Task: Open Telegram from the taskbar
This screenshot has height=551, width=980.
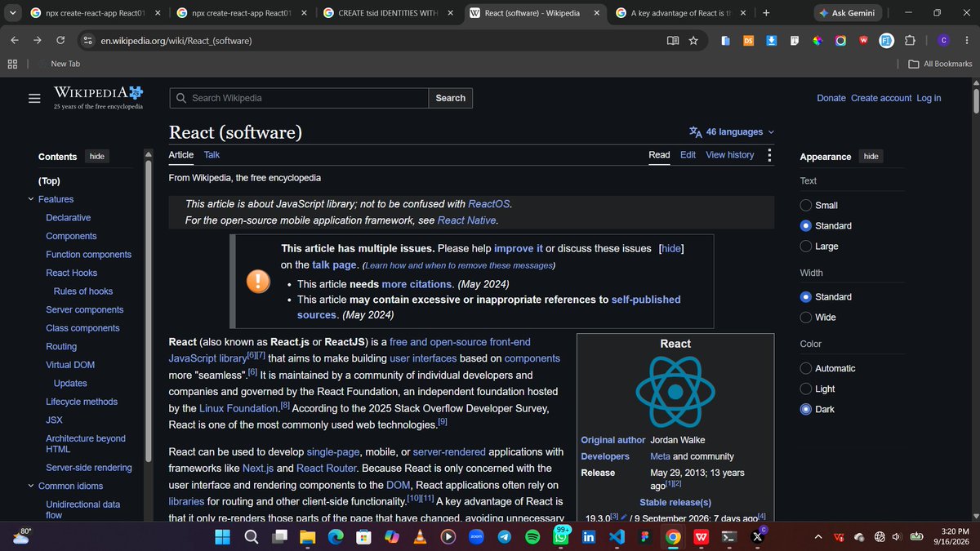Action: (504, 537)
